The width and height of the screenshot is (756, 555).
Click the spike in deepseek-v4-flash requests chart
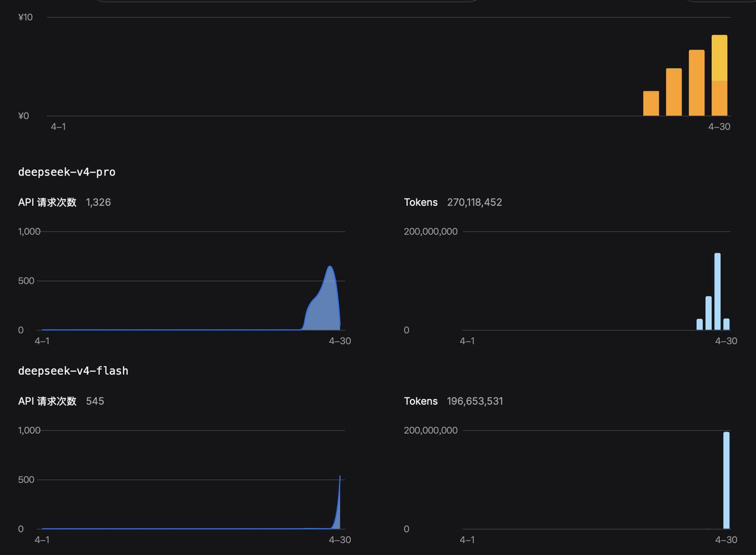tap(340, 477)
